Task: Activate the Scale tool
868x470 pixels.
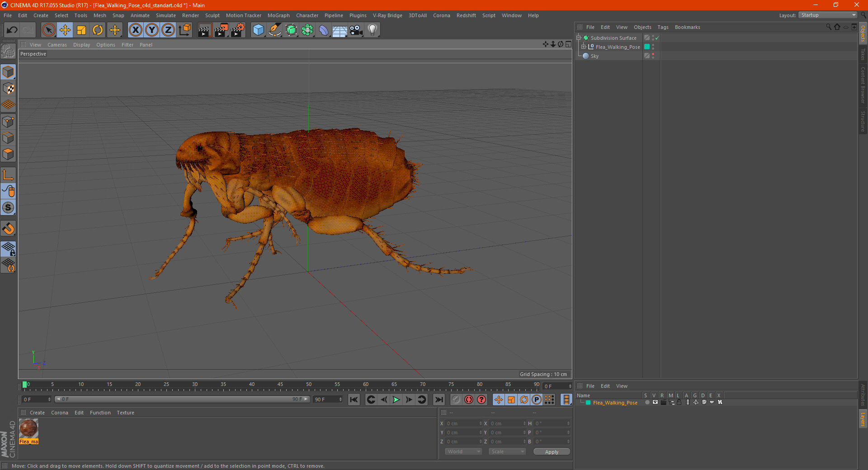Action: coord(81,30)
